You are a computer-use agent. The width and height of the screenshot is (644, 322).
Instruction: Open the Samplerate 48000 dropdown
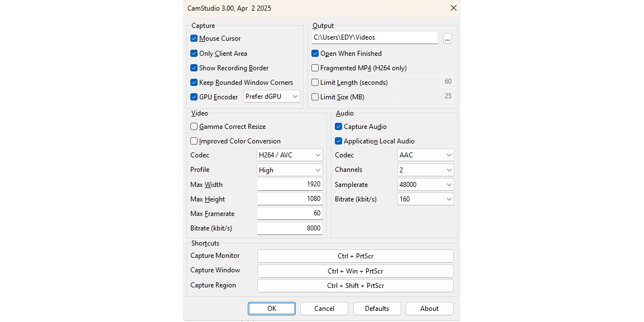coord(425,184)
